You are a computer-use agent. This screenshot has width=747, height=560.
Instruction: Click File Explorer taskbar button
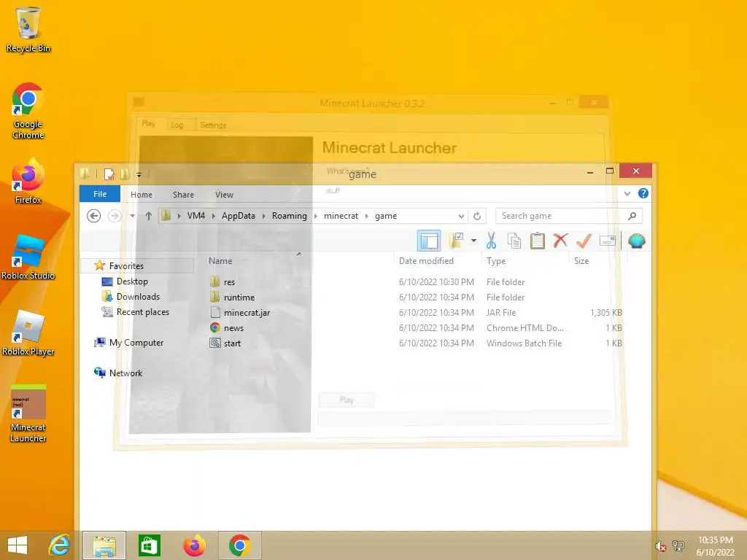104,545
